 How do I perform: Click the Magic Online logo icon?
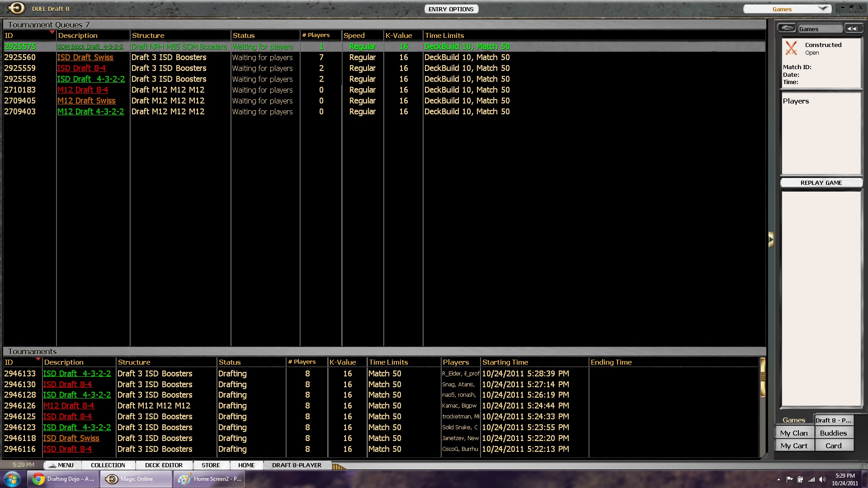click(17, 8)
